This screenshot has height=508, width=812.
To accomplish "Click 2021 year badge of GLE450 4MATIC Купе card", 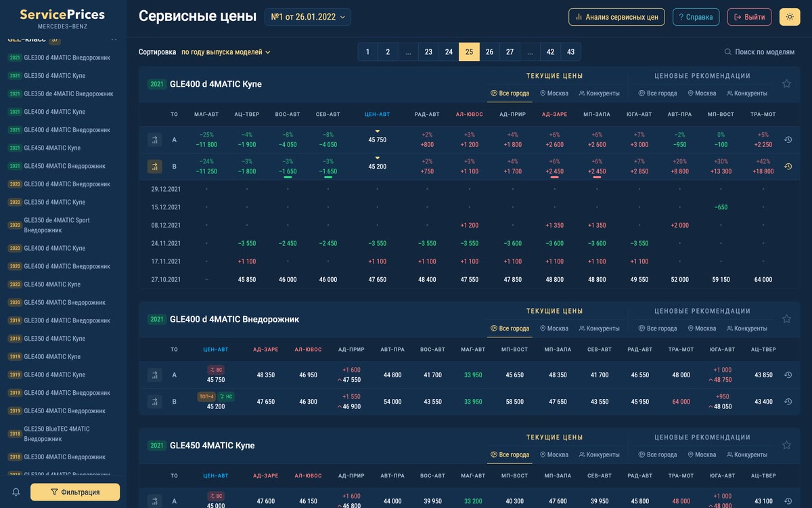I will click(157, 446).
